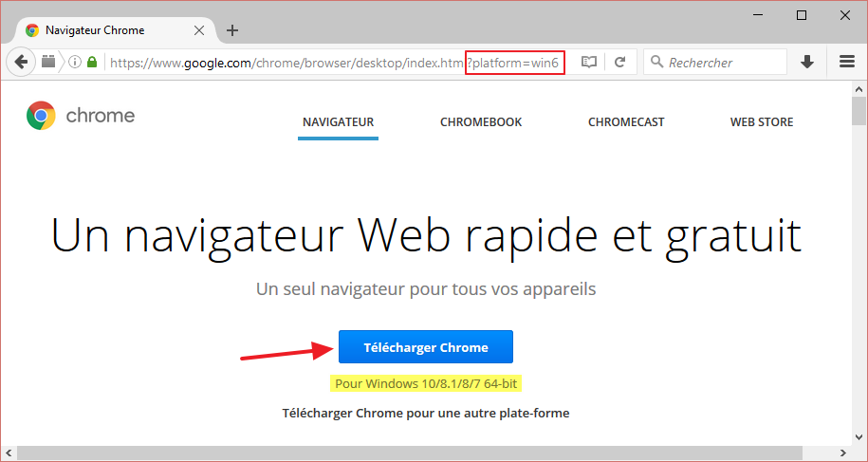The width and height of the screenshot is (868, 462).
Task: Reload the page with the refresh icon
Action: 620,62
